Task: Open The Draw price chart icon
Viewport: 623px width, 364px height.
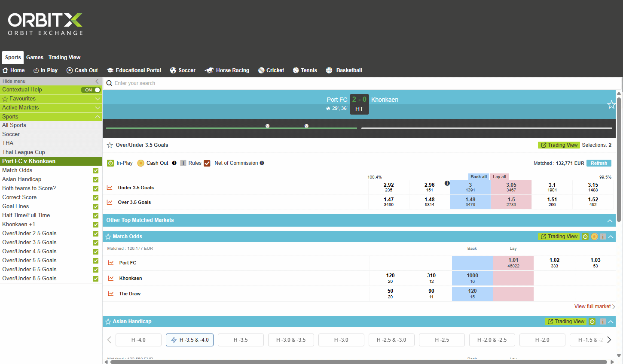Action: click(111, 294)
